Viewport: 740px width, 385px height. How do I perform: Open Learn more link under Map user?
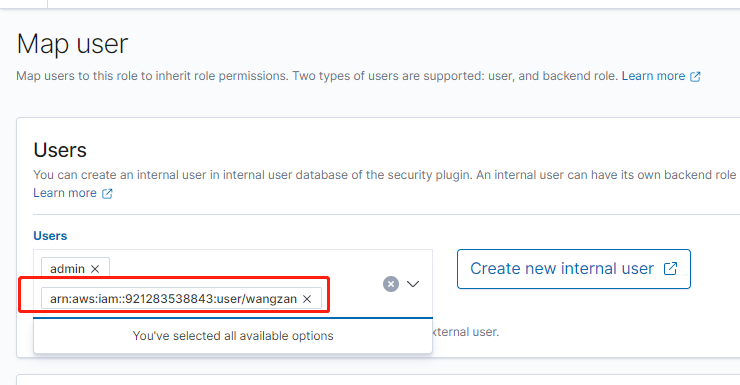point(653,76)
